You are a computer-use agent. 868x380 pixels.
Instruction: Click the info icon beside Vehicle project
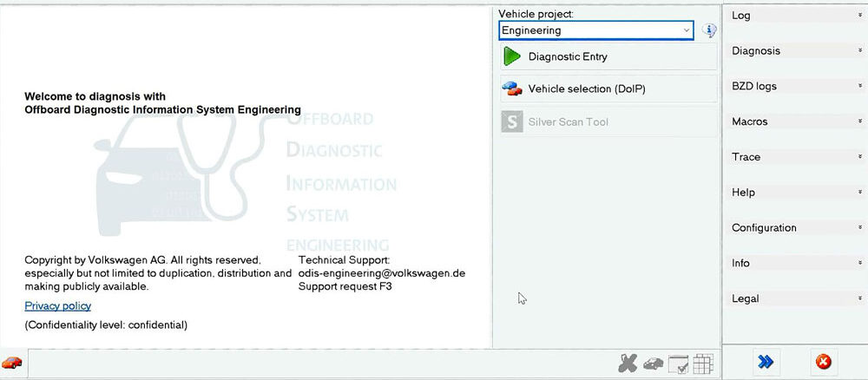[709, 30]
